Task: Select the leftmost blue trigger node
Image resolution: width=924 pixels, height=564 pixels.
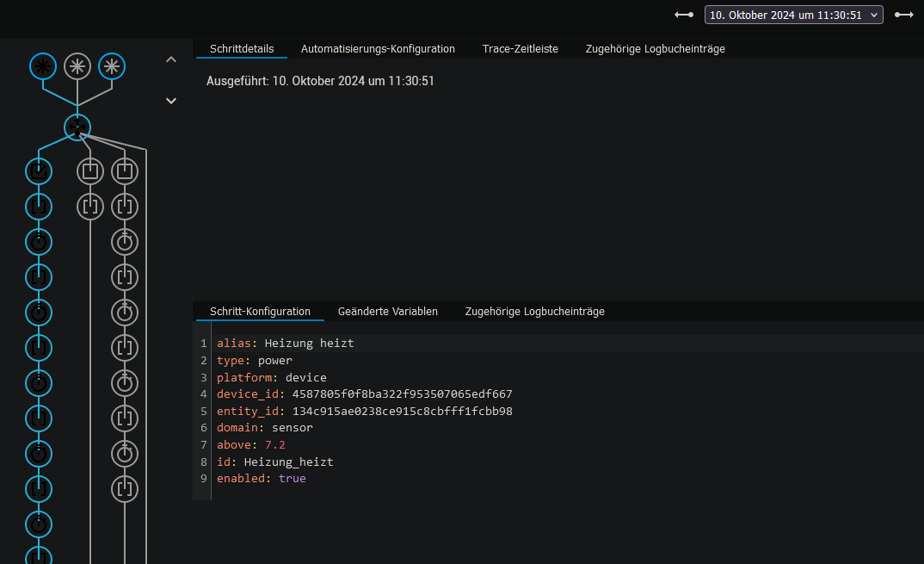Action: [x=43, y=66]
